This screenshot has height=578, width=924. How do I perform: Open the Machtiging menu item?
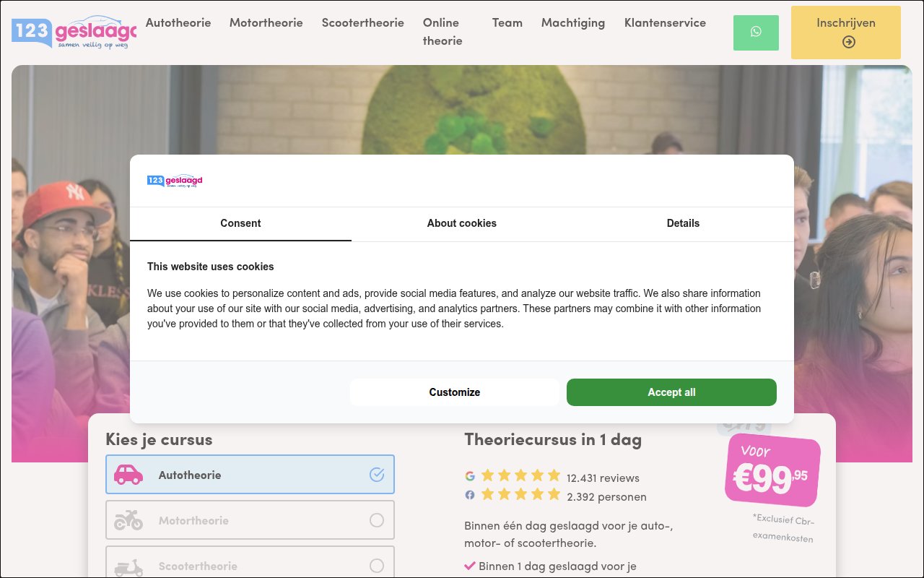pos(573,22)
